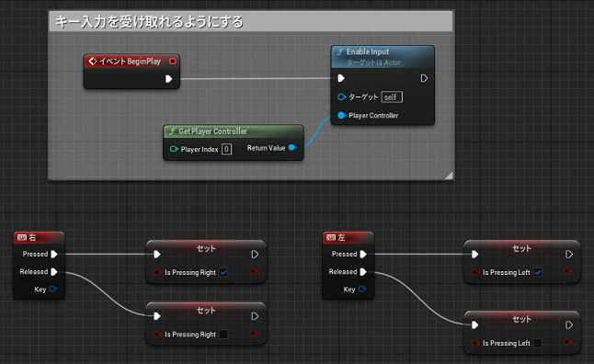Click the function icon on Get Player Controller
The width and height of the screenshot is (594, 364).
172,131
